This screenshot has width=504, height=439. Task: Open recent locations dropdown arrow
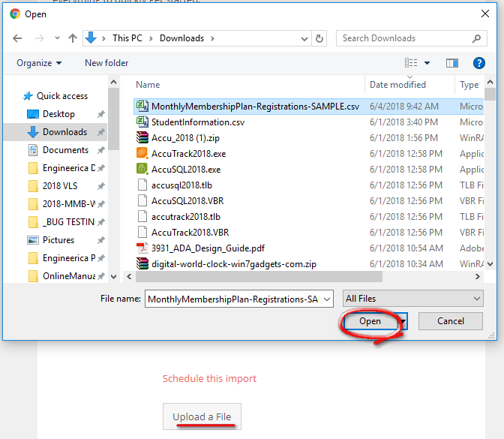pos(57,38)
